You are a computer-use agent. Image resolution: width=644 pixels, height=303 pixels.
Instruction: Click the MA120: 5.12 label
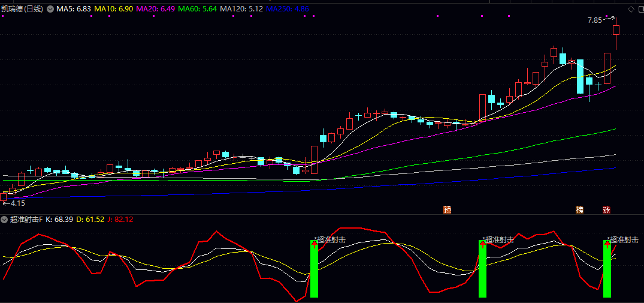[x=241, y=10]
